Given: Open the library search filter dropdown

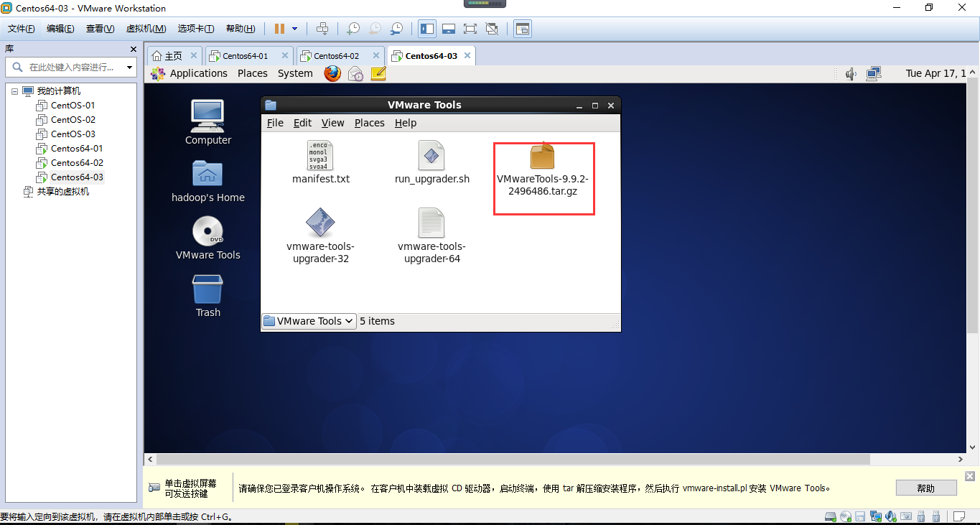Looking at the screenshot, I should 129,68.
